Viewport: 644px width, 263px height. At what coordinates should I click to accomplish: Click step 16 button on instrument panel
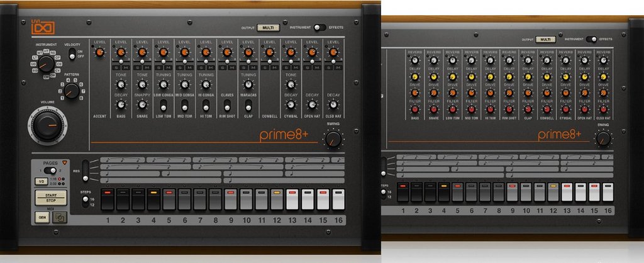pos(338,199)
